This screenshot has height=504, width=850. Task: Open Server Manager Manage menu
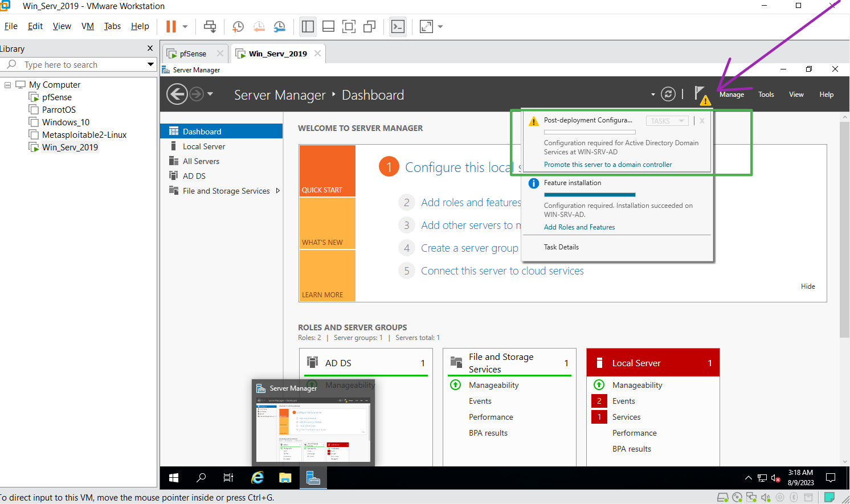click(x=732, y=95)
